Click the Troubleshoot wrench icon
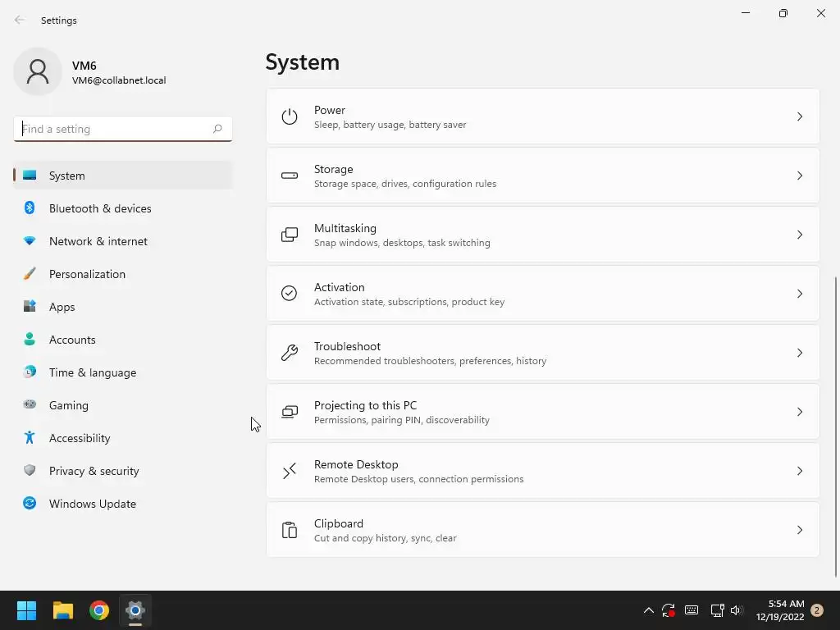 coord(290,353)
